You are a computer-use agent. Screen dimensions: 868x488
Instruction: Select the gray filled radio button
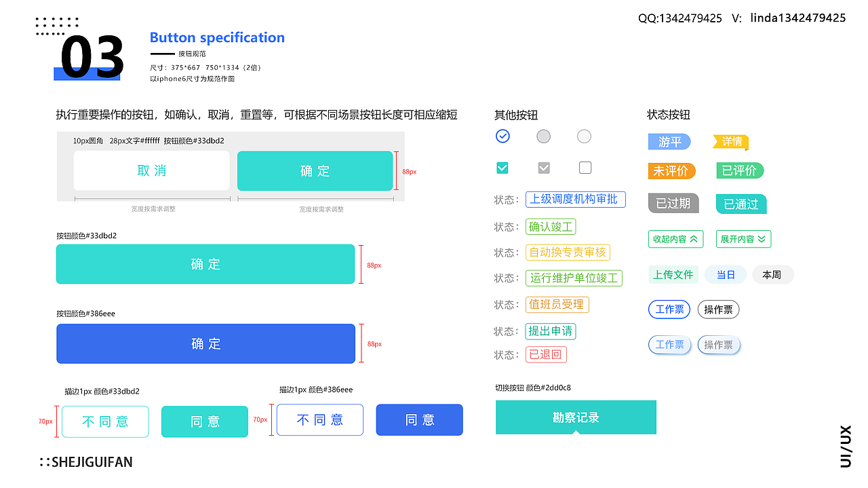point(543,136)
